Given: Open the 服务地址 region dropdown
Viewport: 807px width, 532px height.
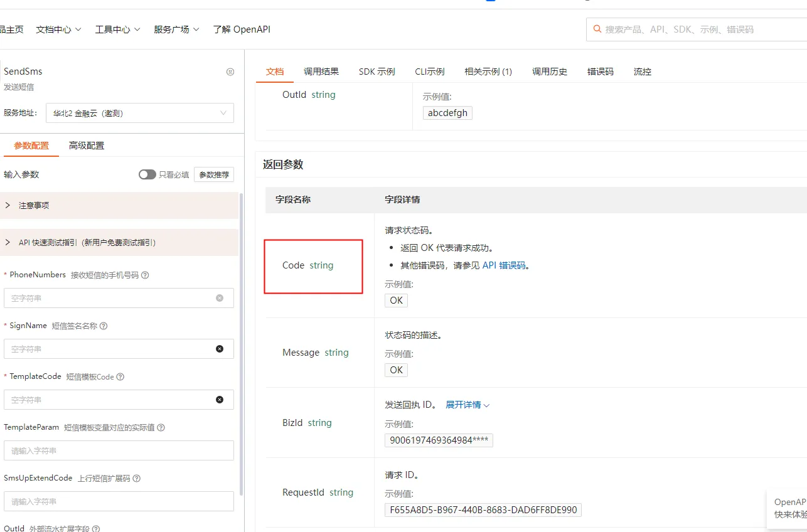Looking at the screenshot, I should tap(140, 113).
